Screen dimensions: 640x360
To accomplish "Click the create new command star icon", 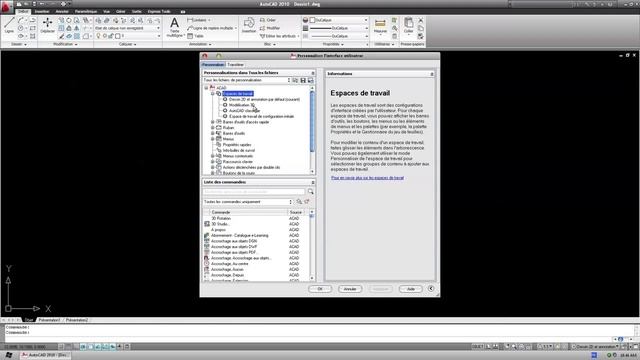I will pyautogui.click(x=307, y=202).
